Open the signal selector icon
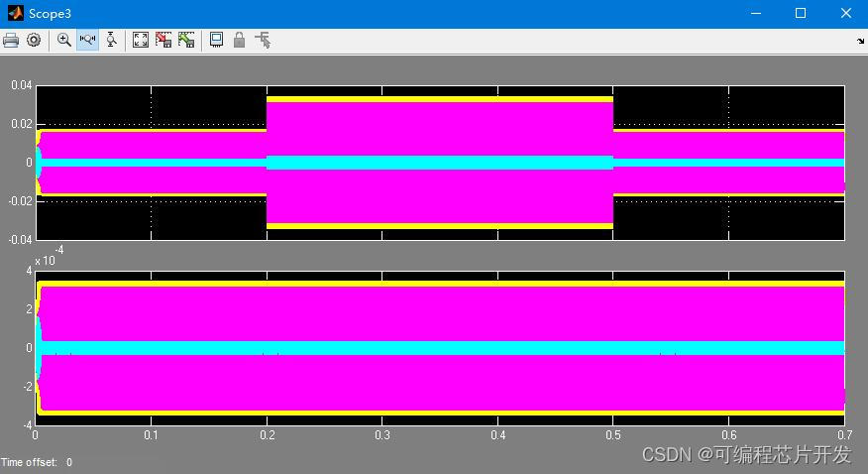Screen dimensions: 868x474 click(263, 41)
